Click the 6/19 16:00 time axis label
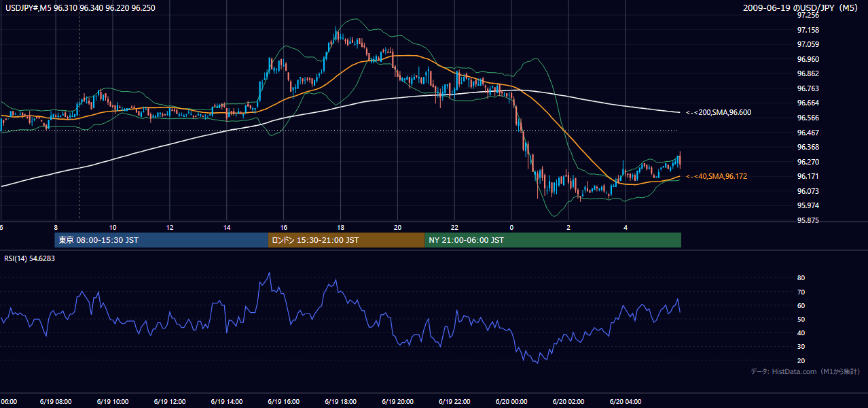Viewport: 868px width, 408px height. pyautogui.click(x=284, y=402)
